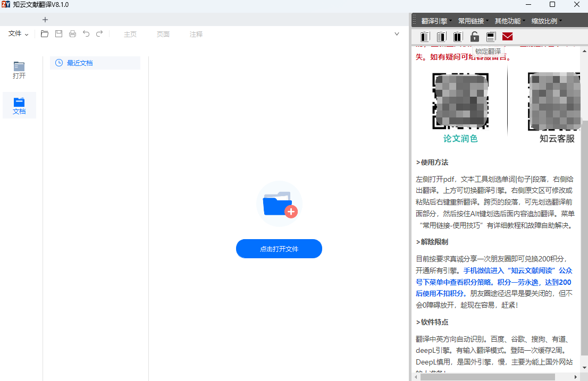Screen dimensions: 588x381
Task: Open the 常用链接 menu
Action: pos(472,20)
